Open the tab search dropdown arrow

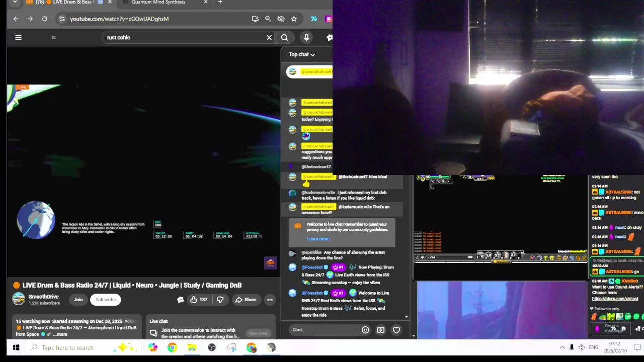pyautogui.click(x=15, y=3)
